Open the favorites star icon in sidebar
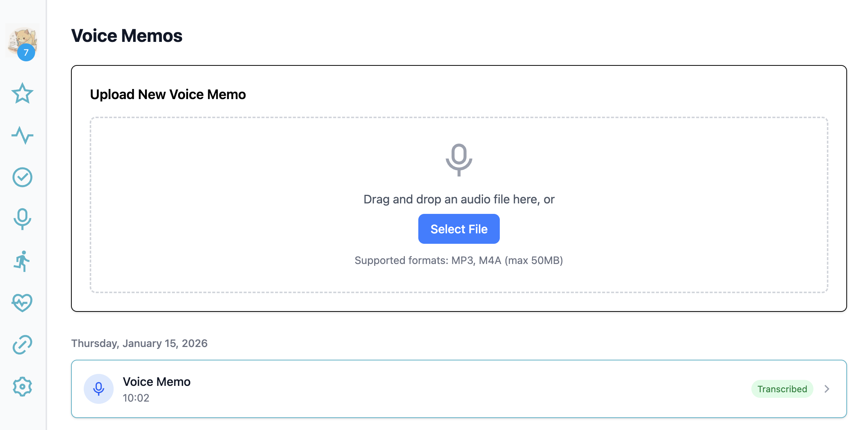Screen dimensions: 868x430 point(22,93)
